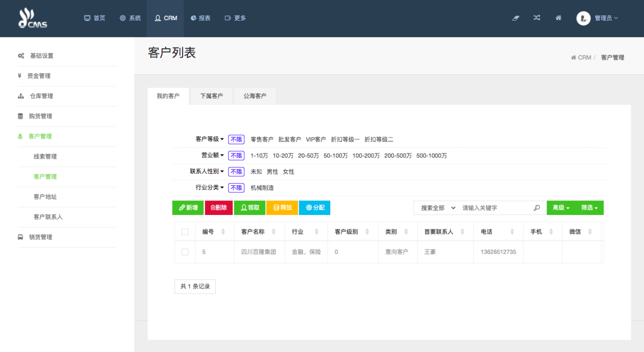Click the keyword search input field

tap(496, 208)
